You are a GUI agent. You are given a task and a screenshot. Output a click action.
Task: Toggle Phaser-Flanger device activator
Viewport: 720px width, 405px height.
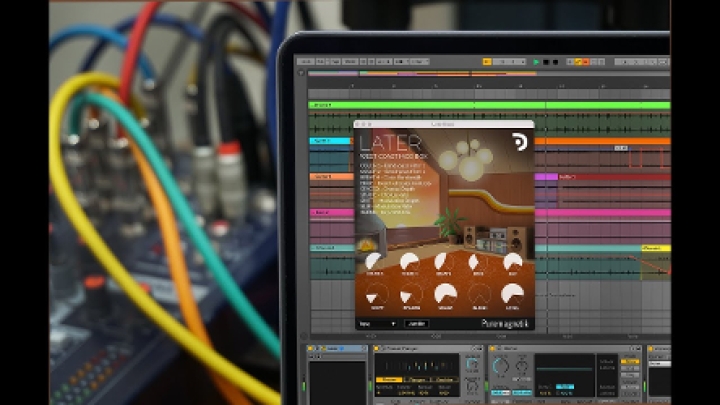coord(377,349)
